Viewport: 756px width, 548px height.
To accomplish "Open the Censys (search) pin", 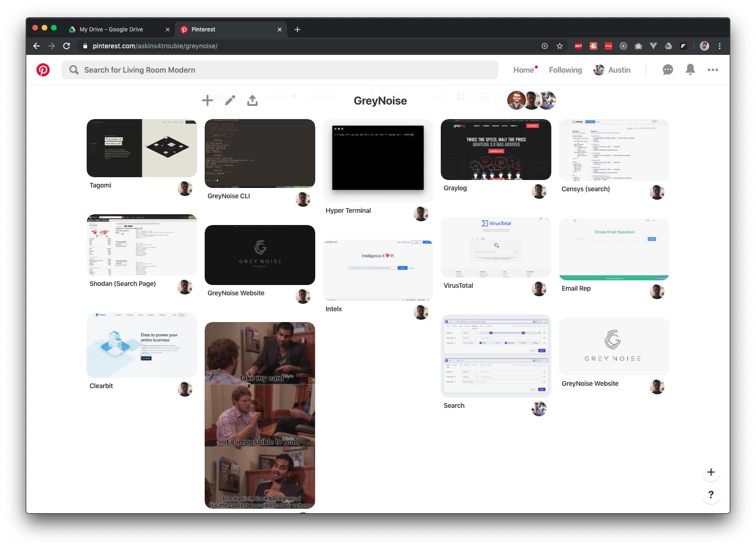I will click(x=614, y=150).
